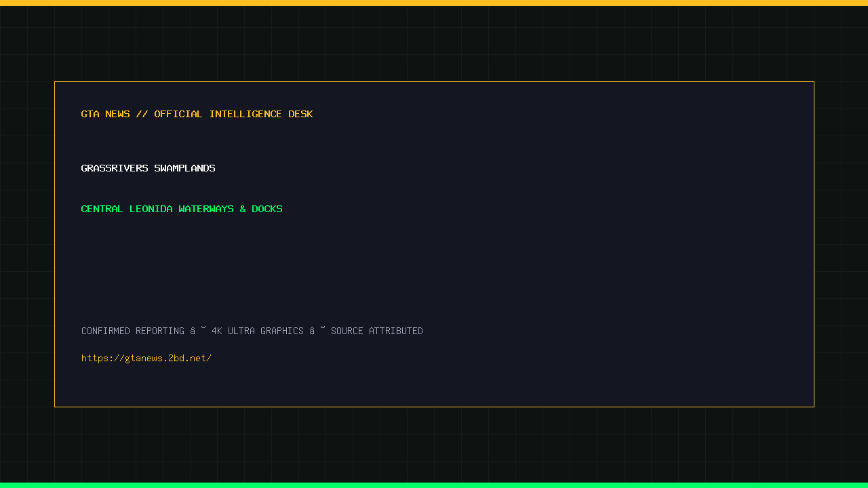This screenshot has width=868, height=488.
Task: Click the separator glyph after CONFIRMED REPORTING
Action: click(x=198, y=331)
